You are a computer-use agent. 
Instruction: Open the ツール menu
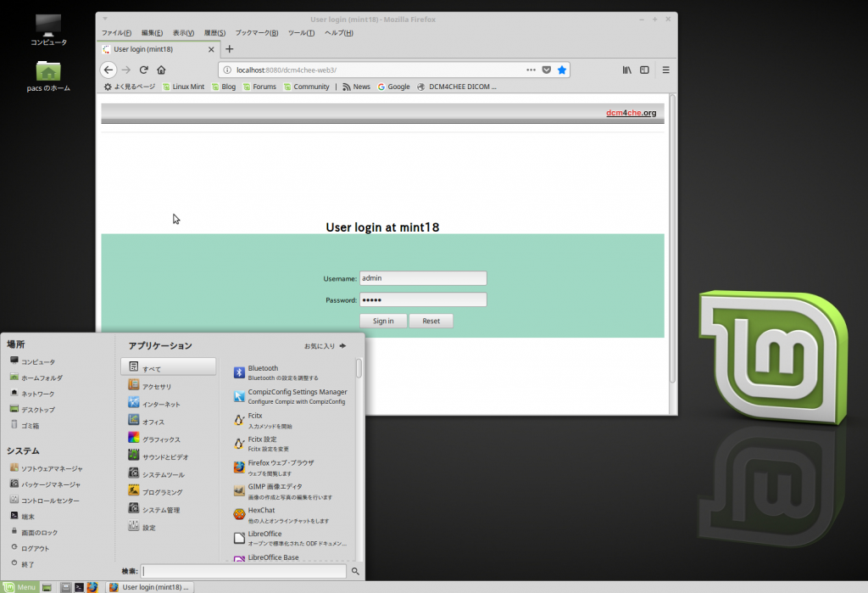tap(301, 33)
